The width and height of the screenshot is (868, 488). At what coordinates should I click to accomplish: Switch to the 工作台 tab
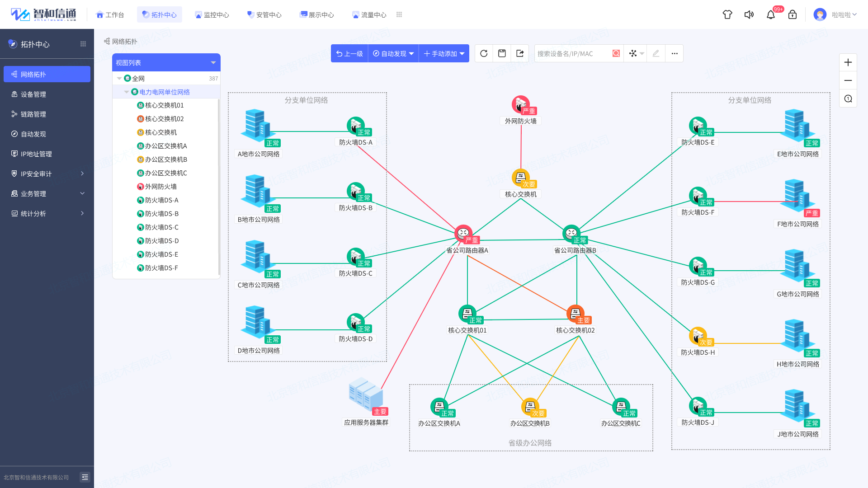click(110, 14)
